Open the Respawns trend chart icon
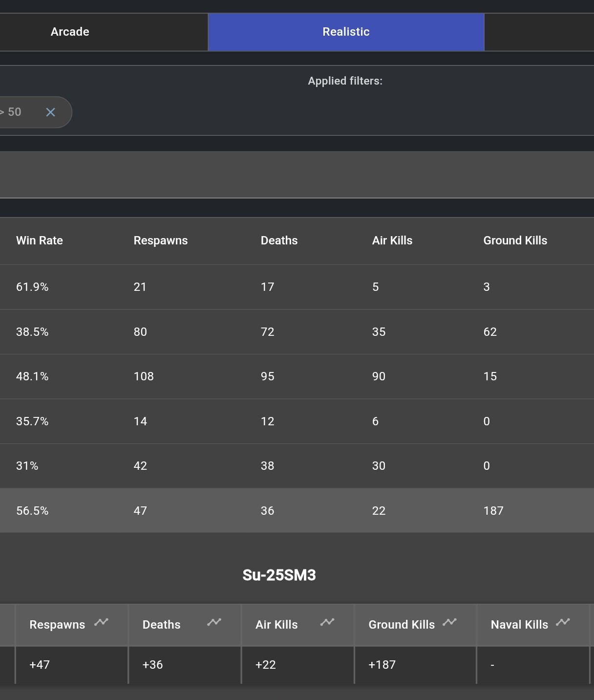Image resolution: width=594 pixels, height=700 pixels. 101,622
